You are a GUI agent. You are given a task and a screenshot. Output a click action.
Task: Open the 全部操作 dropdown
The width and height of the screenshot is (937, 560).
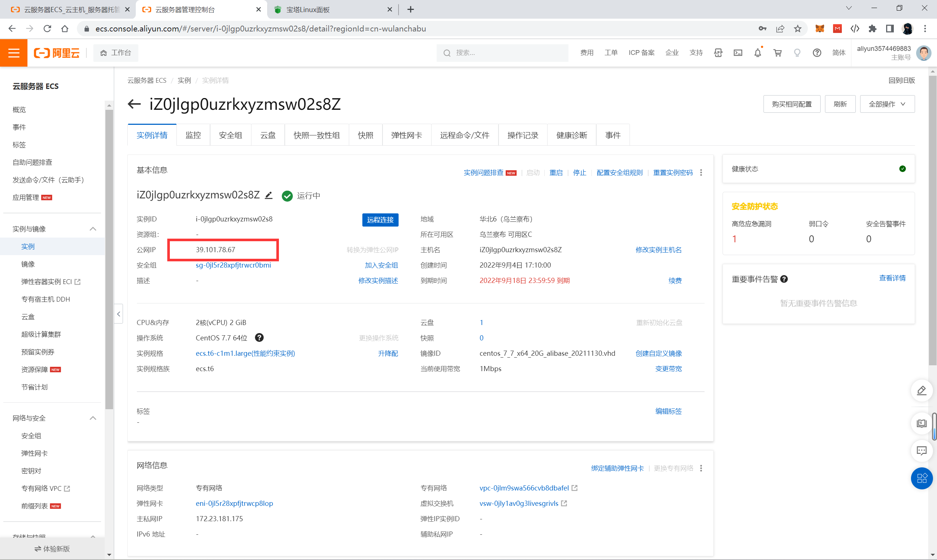tap(887, 104)
